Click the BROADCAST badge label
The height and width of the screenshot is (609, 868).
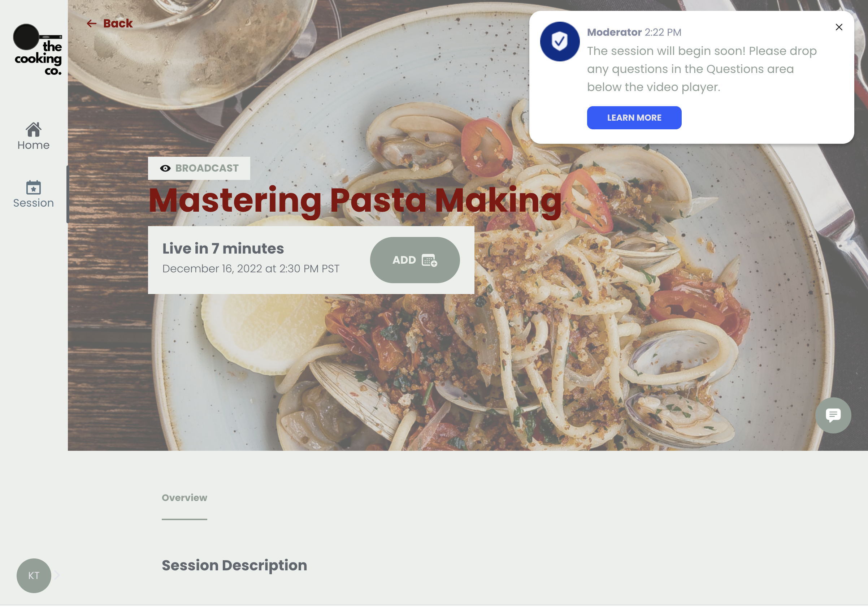pyautogui.click(x=207, y=168)
